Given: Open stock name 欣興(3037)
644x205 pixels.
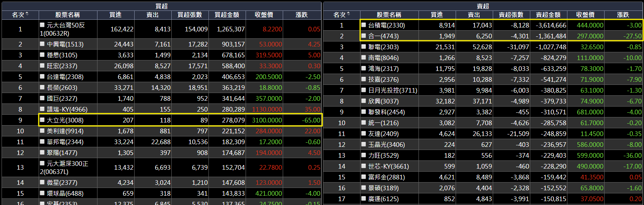Looking at the screenshot, I should 383,101.
